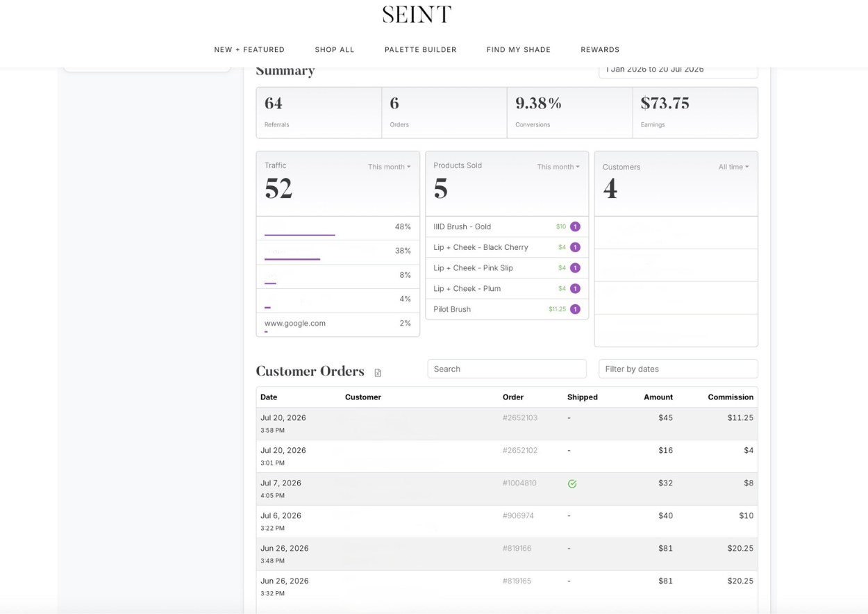The width and height of the screenshot is (868, 614).
Task: Click the quantity badge for Black Cherry
Action: point(575,247)
